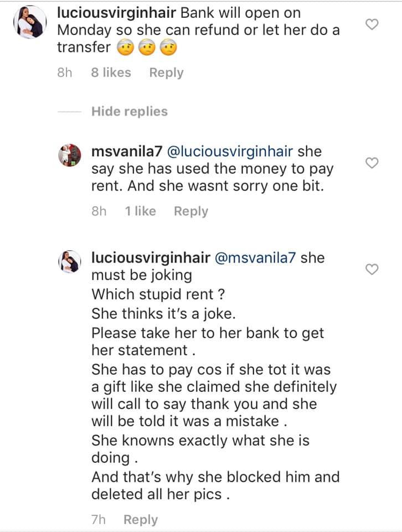View who gave the 8 likes
Viewport: 402px width, 532px height.
(111, 73)
